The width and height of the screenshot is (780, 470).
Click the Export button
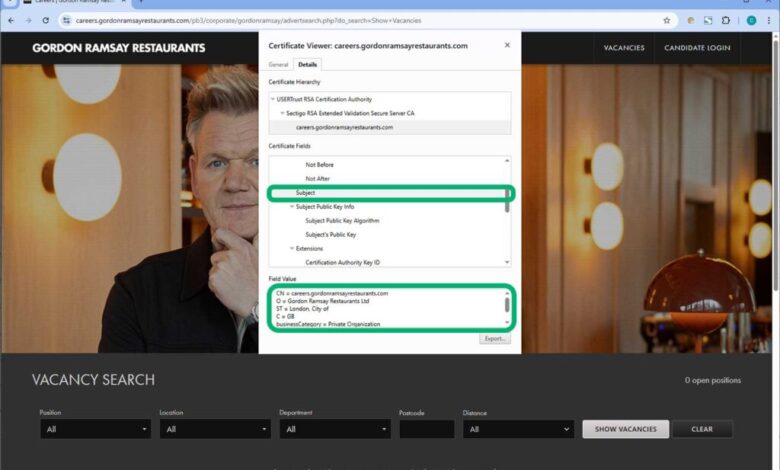pyautogui.click(x=494, y=339)
